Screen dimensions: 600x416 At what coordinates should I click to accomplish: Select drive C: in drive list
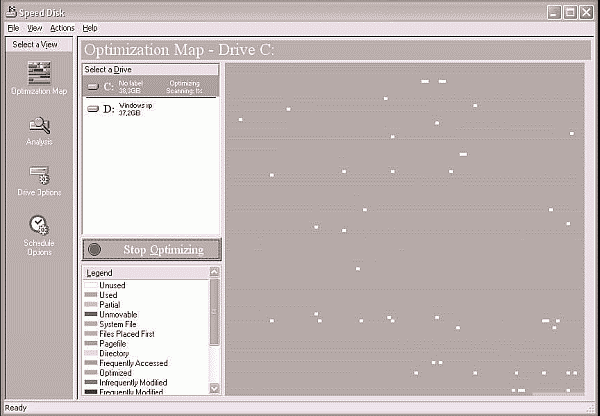click(150, 87)
